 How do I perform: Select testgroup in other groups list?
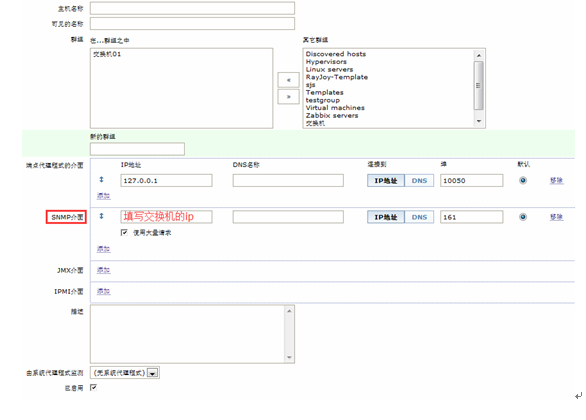pos(323,100)
